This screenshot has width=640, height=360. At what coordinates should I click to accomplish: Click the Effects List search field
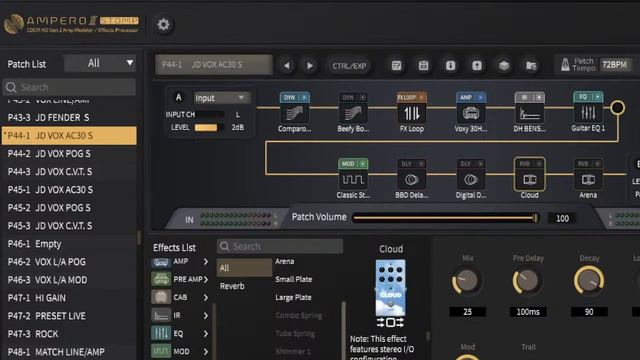click(280, 246)
